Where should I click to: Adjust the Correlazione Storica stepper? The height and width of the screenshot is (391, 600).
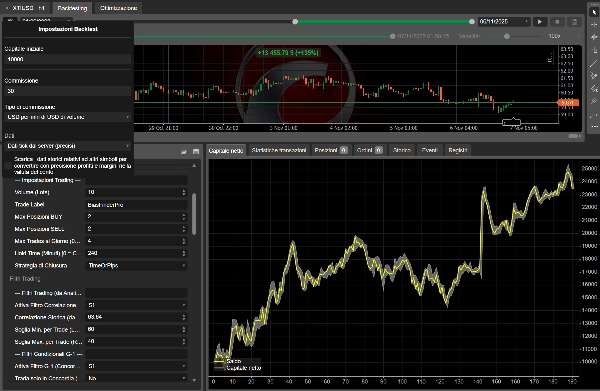tap(184, 317)
